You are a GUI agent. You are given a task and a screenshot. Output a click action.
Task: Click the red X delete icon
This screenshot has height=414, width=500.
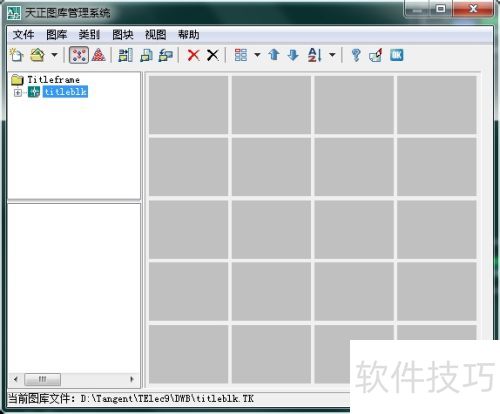[194, 55]
